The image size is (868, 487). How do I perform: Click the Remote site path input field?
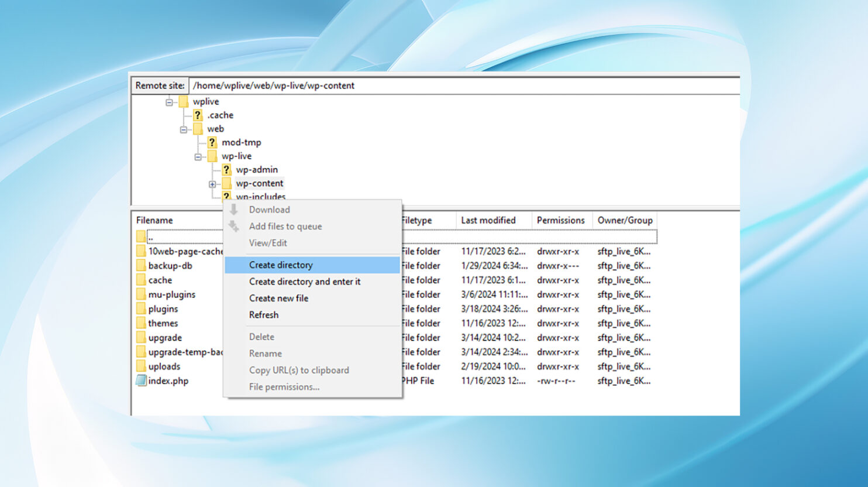click(x=464, y=85)
